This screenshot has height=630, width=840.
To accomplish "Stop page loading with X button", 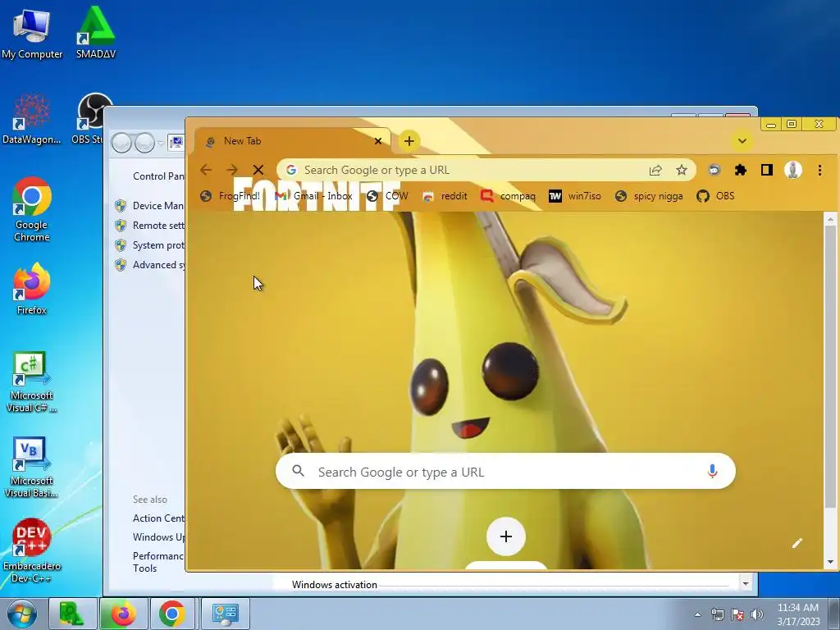I will pos(258,170).
